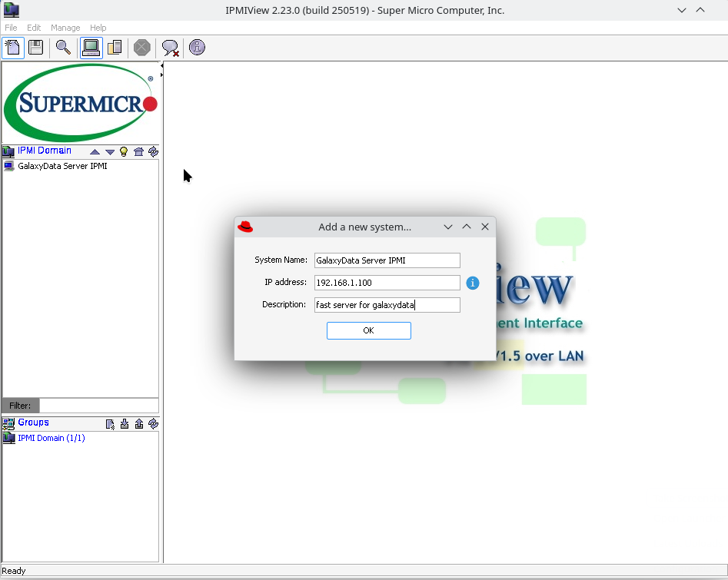Click the IPMIView app icon in title bar
The width and height of the screenshot is (728, 580).
click(11, 10)
